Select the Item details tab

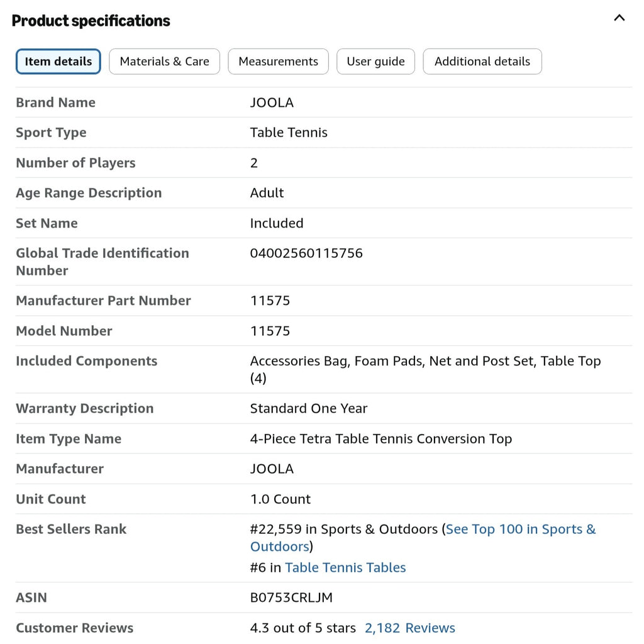pyautogui.click(x=58, y=62)
